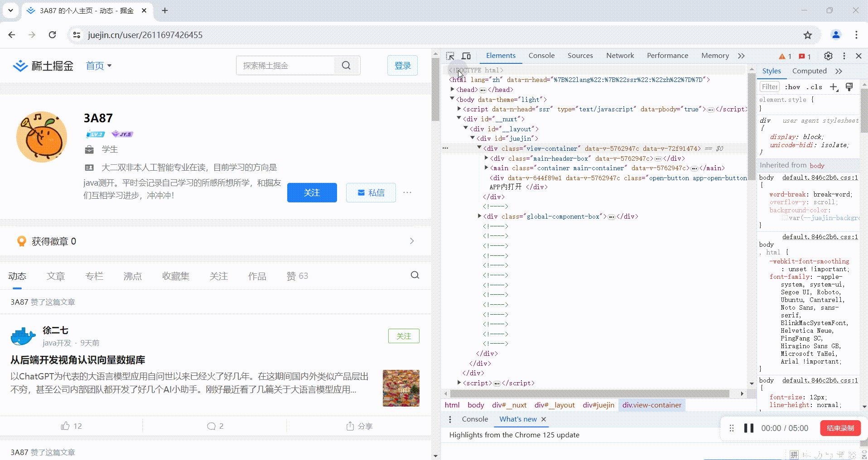Collapse the div#__nuxt node
Image resolution: width=868 pixels, height=460 pixels.
(x=459, y=119)
